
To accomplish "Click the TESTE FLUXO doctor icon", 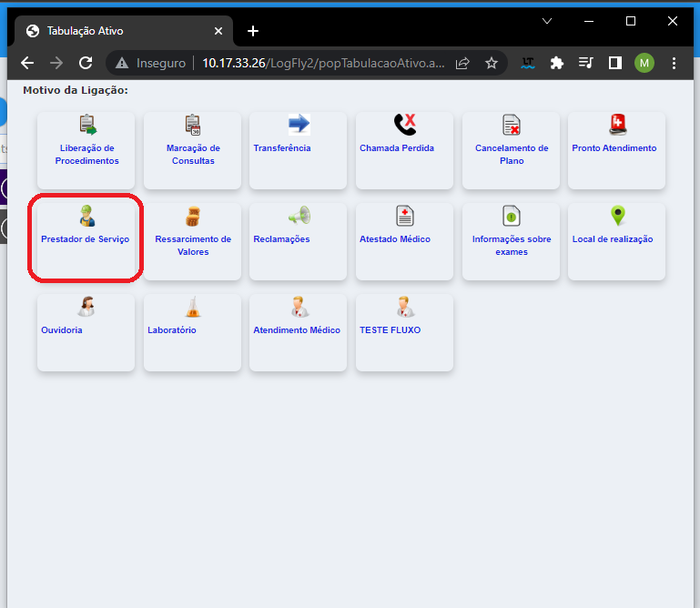I will (x=405, y=307).
